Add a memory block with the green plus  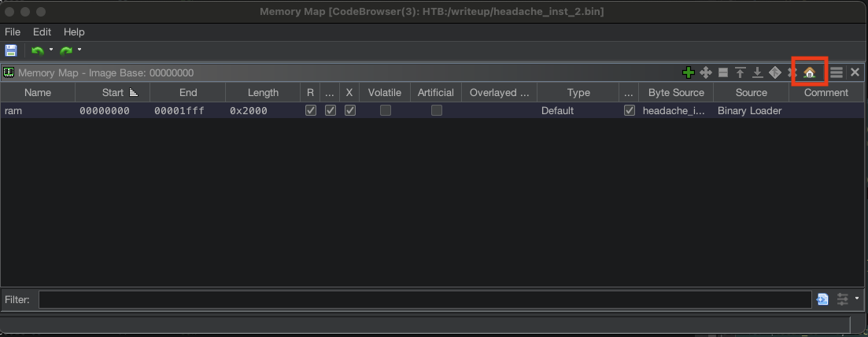(688, 72)
